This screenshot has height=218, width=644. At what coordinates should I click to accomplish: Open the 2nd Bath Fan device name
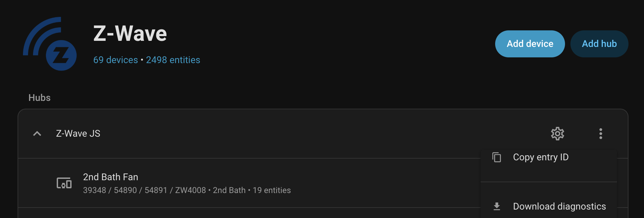point(110,177)
